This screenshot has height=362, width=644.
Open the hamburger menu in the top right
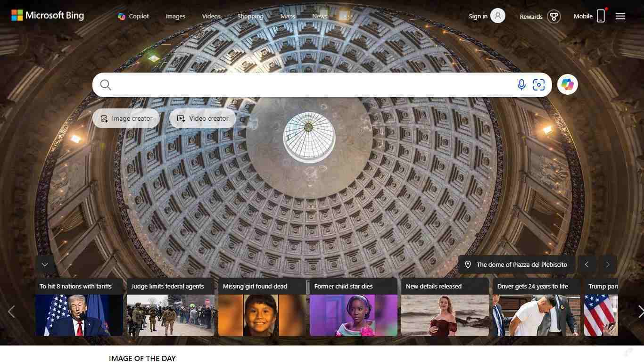620,16
